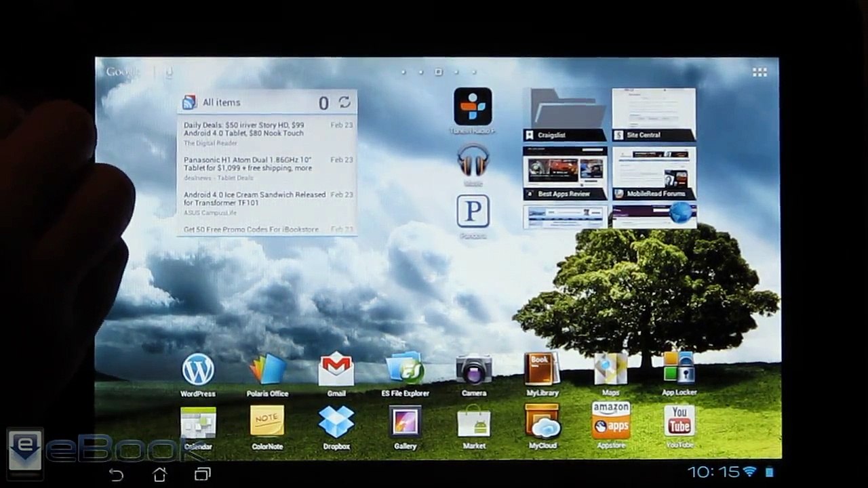Open Android 4.0 Ice Cream Sandwich article
The height and width of the screenshot is (488, 868).
[267, 203]
